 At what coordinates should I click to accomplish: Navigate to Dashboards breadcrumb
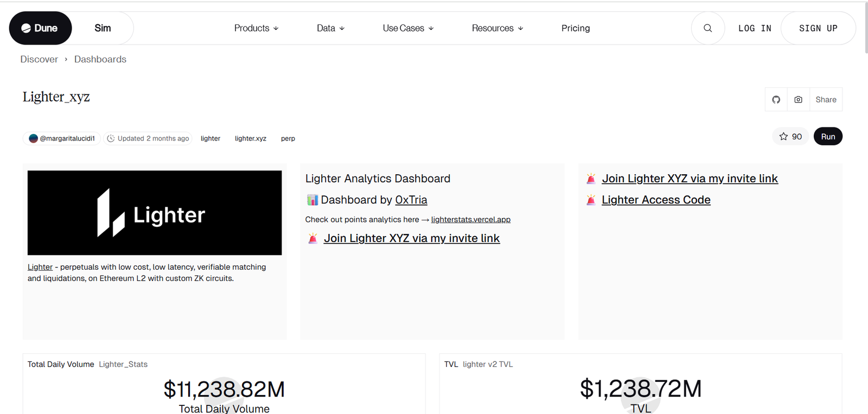click(x=100, y=59)
